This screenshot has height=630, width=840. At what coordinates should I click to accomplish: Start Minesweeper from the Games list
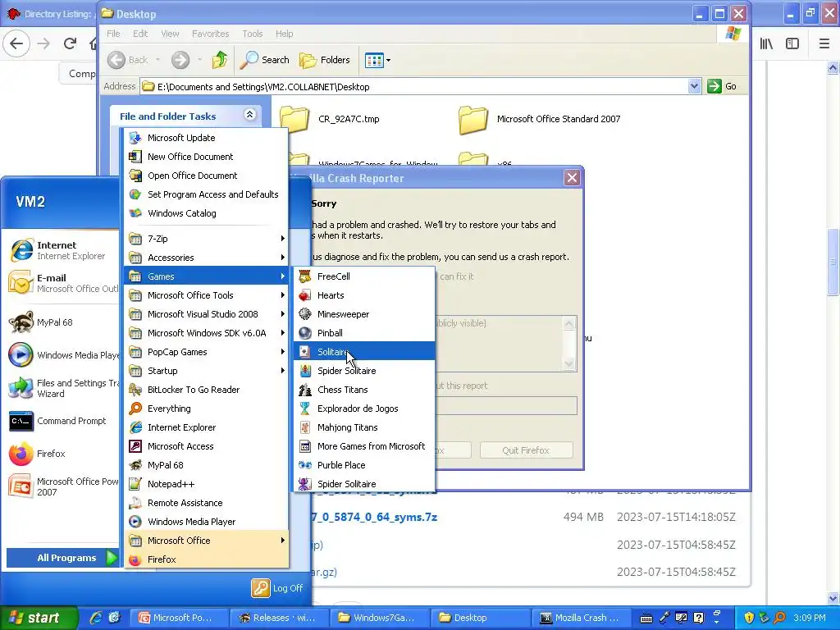pos(364,314)
